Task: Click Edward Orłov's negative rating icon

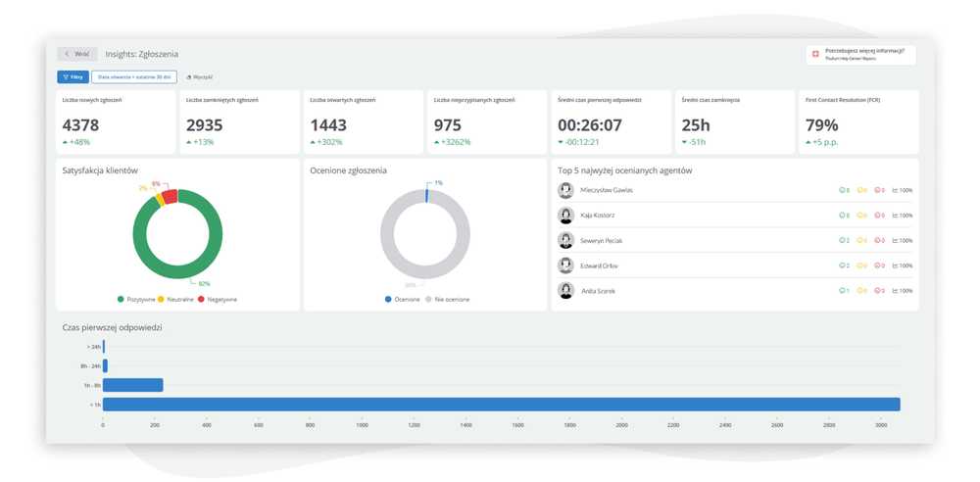Action: coord(877,265)
